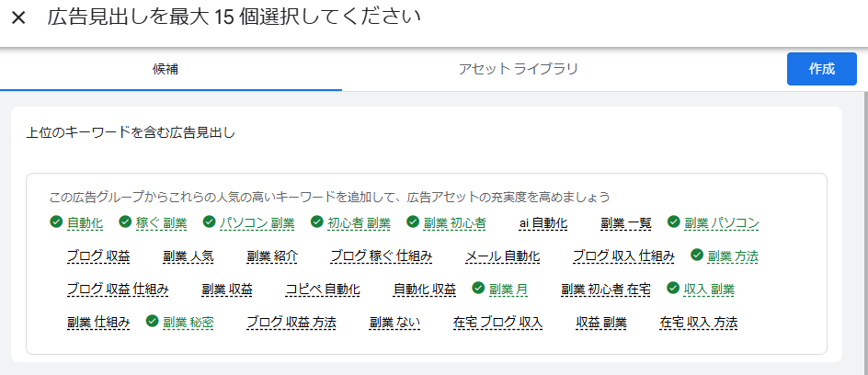Click checkmark icon before 初心者 副業
Image resolution: width=868 pixels, height=375 pixels.
tap(317, 222)
